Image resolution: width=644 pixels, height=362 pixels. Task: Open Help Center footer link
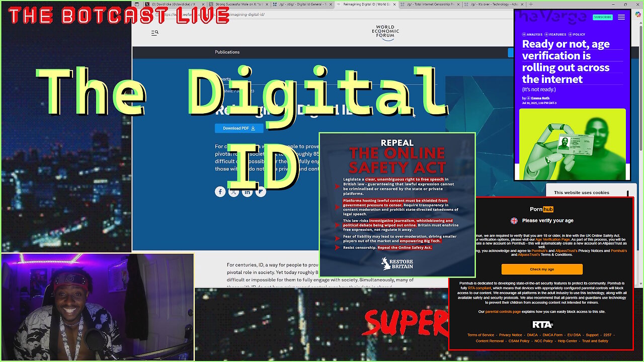[568, 341]
